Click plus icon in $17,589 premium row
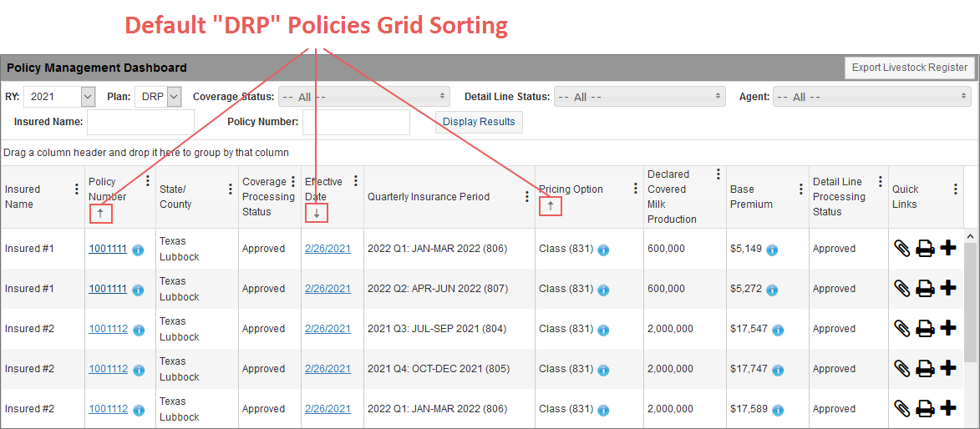Viewport: 980px width, 429px height. click(948, 408)
